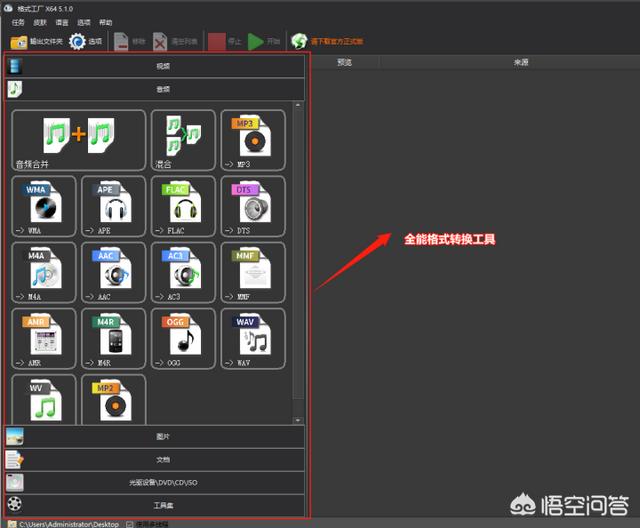Click the audio format list scrollbar
The image size is (640, 528).
tap(297, 260)
